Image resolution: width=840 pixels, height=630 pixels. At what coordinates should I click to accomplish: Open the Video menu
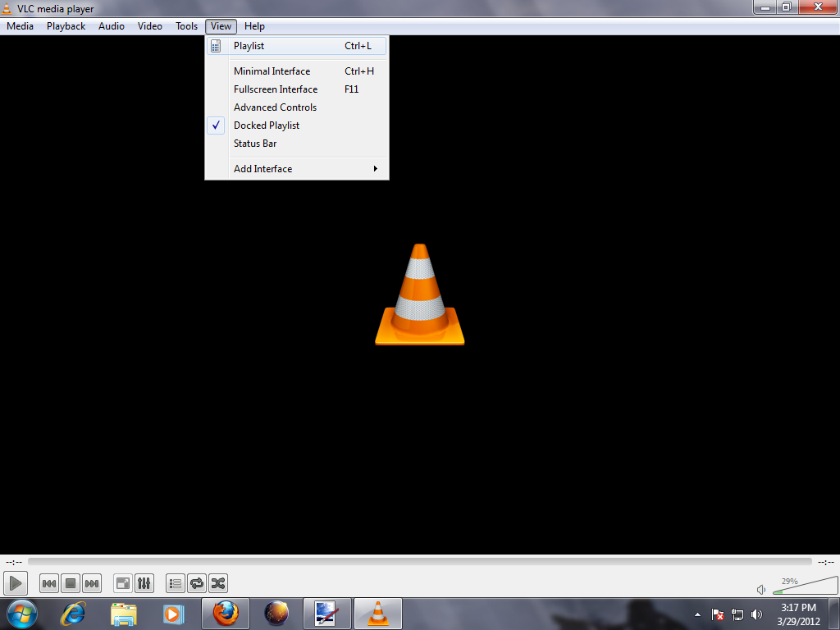[150, 26]
